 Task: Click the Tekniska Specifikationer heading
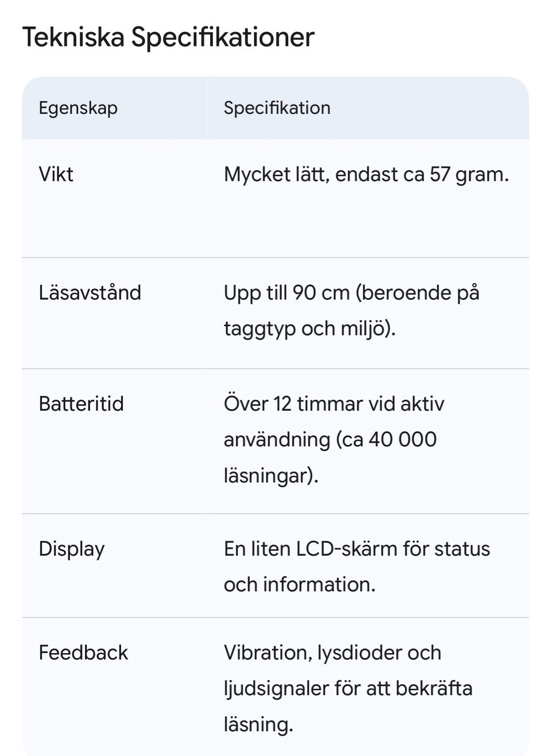click(x=168, y=37)
